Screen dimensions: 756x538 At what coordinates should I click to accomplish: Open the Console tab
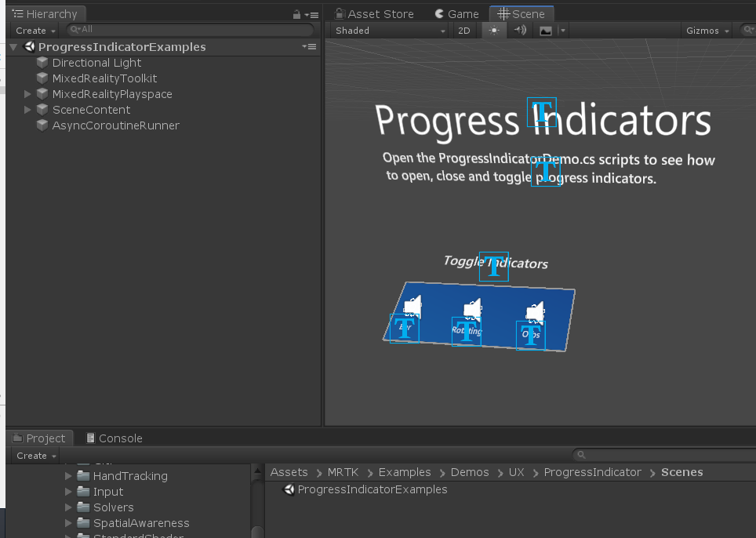[x=114, y=438]
